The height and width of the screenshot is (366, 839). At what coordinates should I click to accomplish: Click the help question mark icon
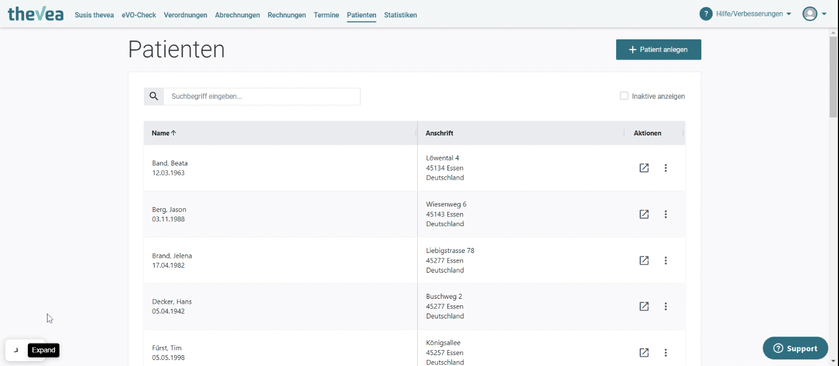[706, 14]
